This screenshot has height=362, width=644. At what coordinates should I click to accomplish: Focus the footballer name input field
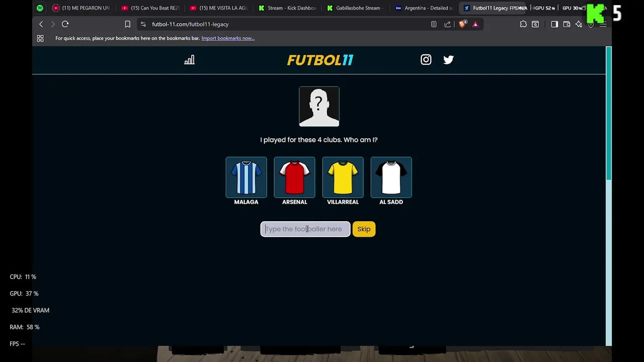point(305,229)
